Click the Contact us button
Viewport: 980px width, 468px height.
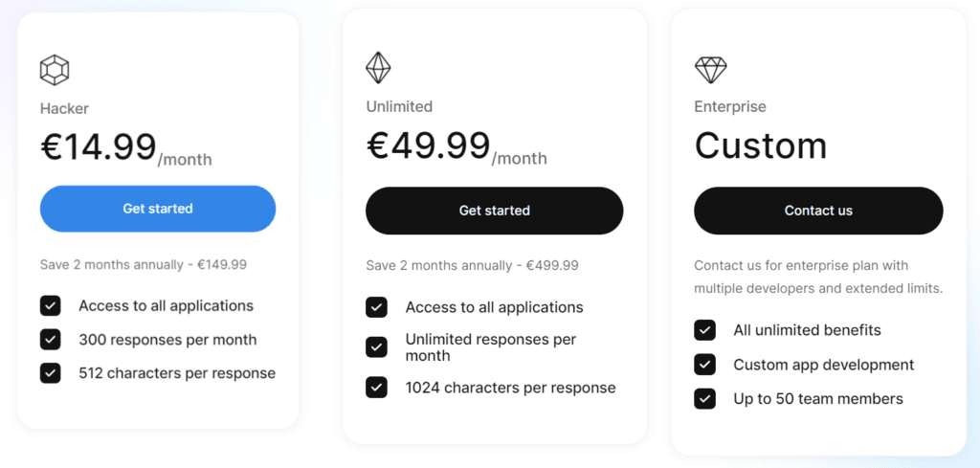point(818,211)
